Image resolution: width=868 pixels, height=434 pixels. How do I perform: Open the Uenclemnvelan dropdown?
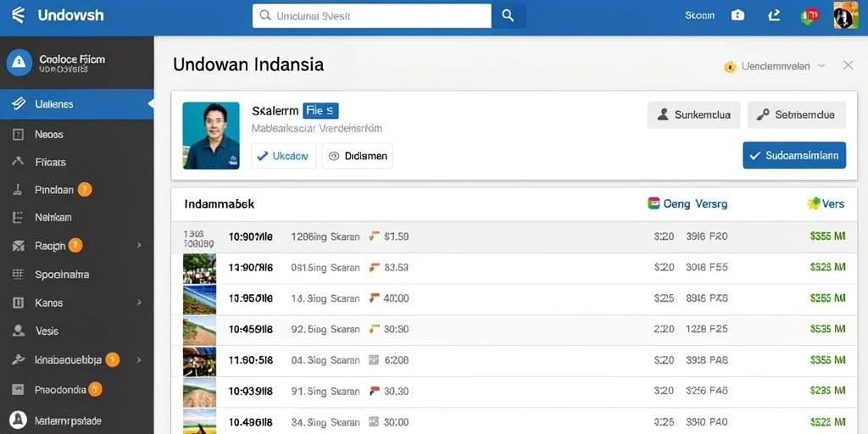point(775,66)
